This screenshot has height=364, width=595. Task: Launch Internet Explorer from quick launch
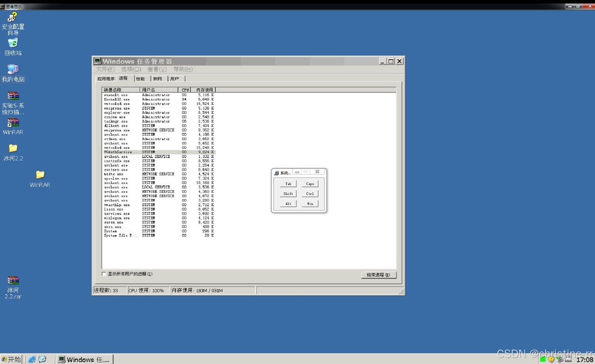click(32, 359)
